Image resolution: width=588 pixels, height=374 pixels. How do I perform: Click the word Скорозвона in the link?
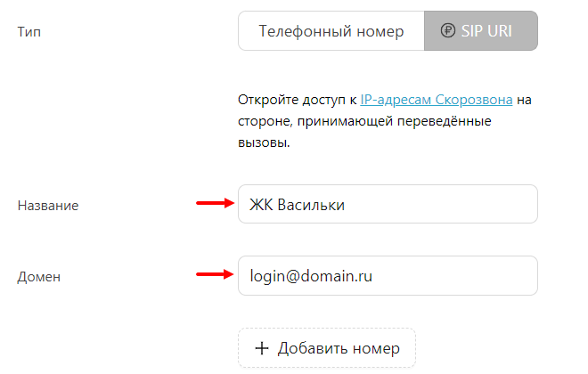(477, 100)
